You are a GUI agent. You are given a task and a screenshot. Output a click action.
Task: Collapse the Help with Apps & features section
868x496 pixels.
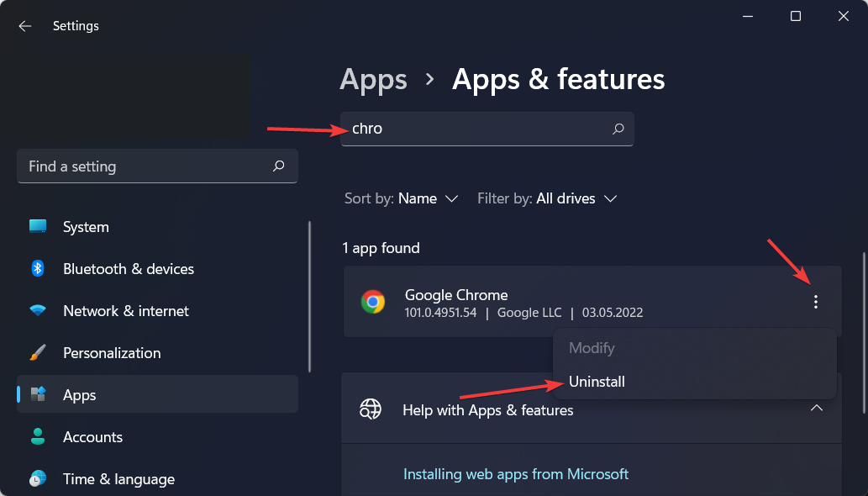815,409
